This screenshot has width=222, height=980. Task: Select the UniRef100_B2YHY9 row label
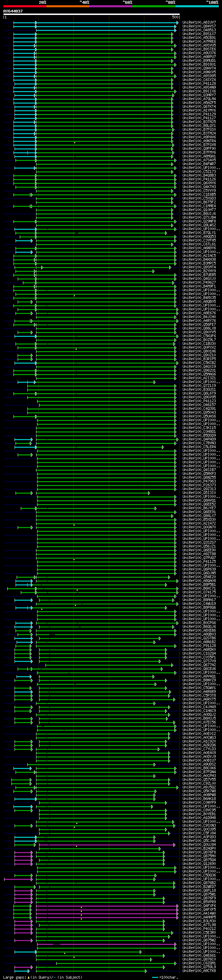click(x=199, y=271)
